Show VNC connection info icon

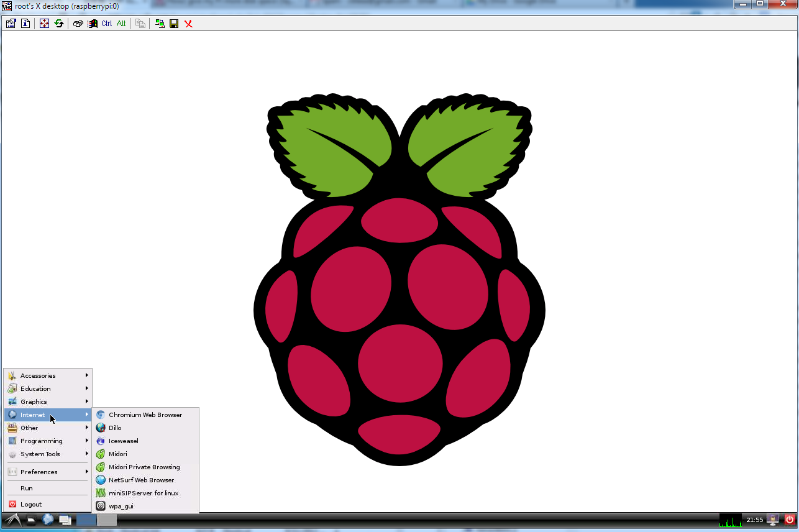(x=25, y=24)
